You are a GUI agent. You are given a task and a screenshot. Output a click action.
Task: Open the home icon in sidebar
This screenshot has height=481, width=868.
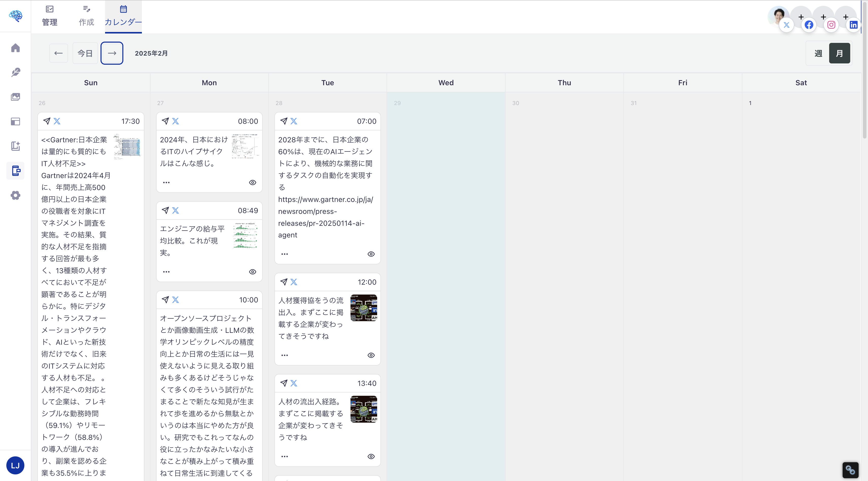15,48
